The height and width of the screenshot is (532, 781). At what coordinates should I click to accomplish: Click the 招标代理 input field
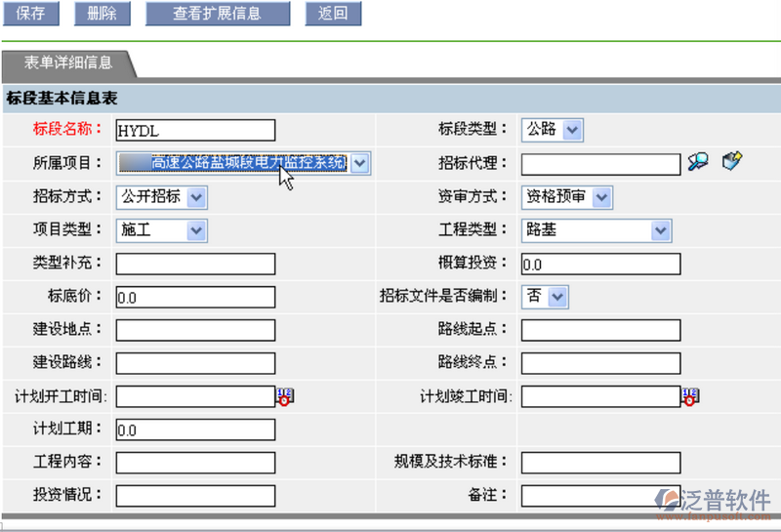(600, 164)
